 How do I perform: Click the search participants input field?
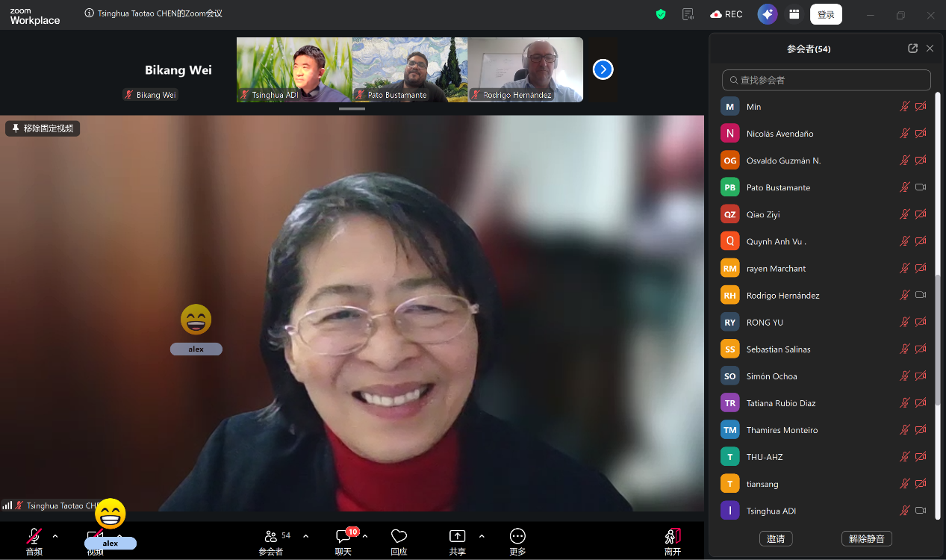[x=826, y=80]
